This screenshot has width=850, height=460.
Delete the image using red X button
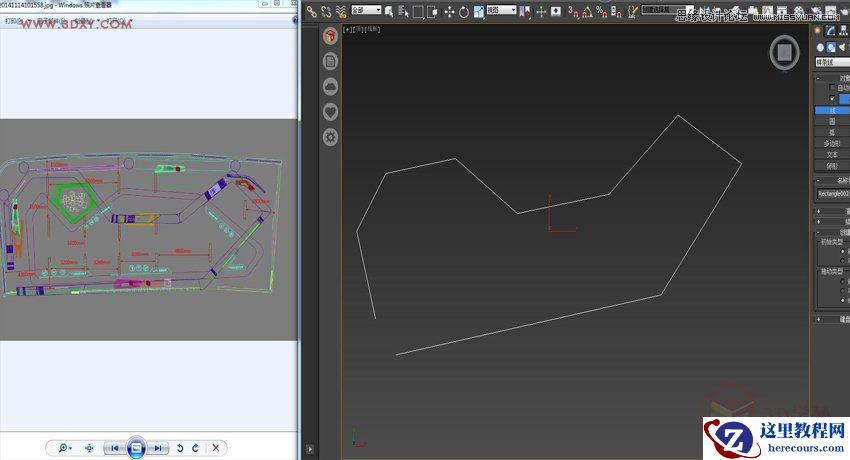click(x=215, y=448)
